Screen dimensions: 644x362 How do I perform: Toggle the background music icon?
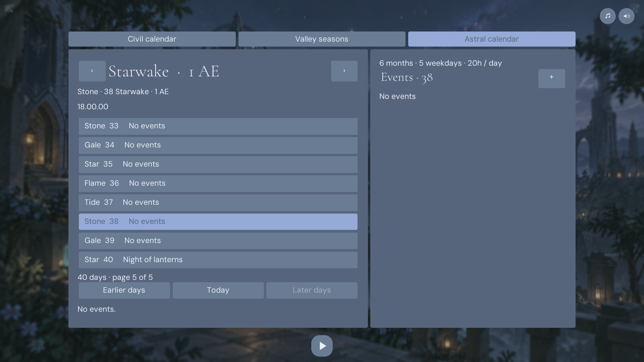click(607, 16)
